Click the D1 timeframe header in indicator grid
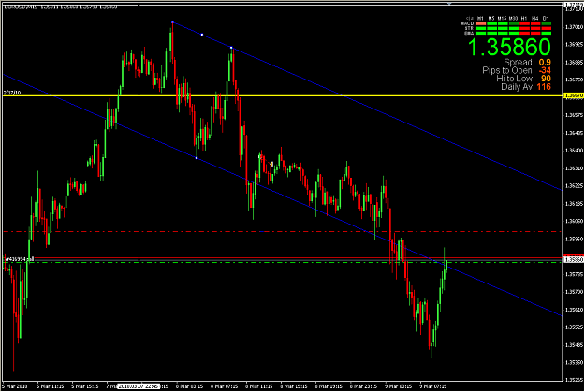The height and width of the screenshot is (392, 585). 546,19
